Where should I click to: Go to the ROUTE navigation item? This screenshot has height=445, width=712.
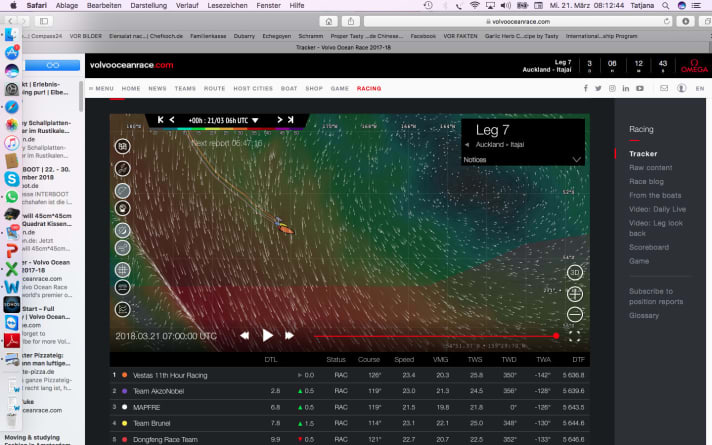point(214,89)
